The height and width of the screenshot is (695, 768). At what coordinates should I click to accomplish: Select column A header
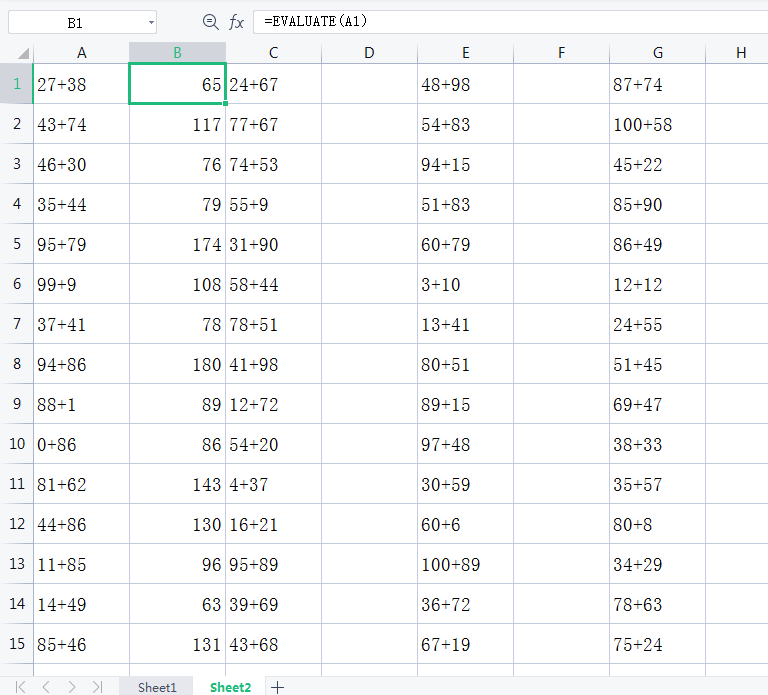(x=81, y=53)
